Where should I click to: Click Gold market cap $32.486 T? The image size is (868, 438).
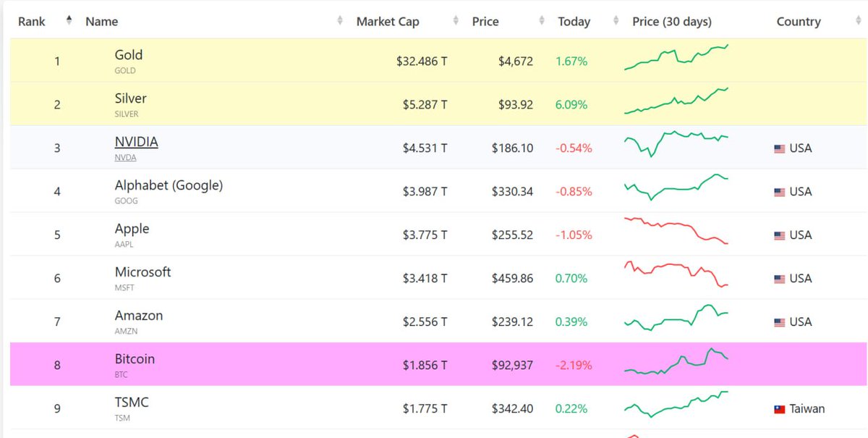(x=422, y=62)
